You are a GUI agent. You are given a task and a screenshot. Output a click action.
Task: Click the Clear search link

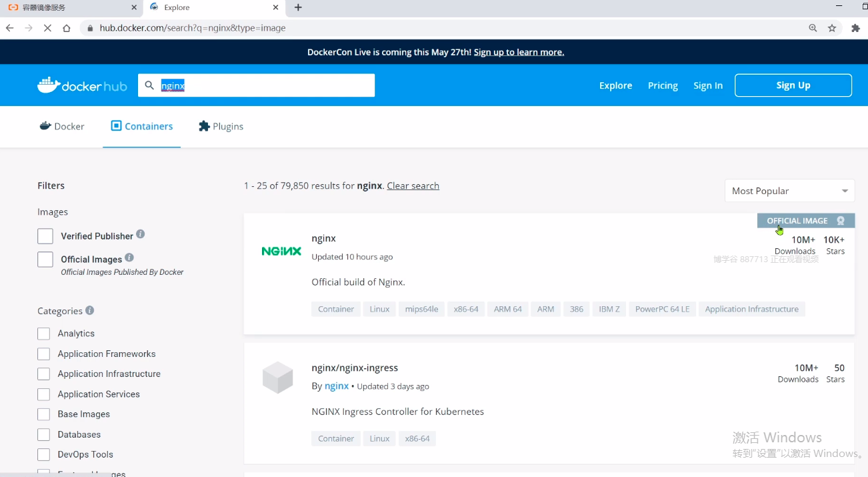pos(413,185)
